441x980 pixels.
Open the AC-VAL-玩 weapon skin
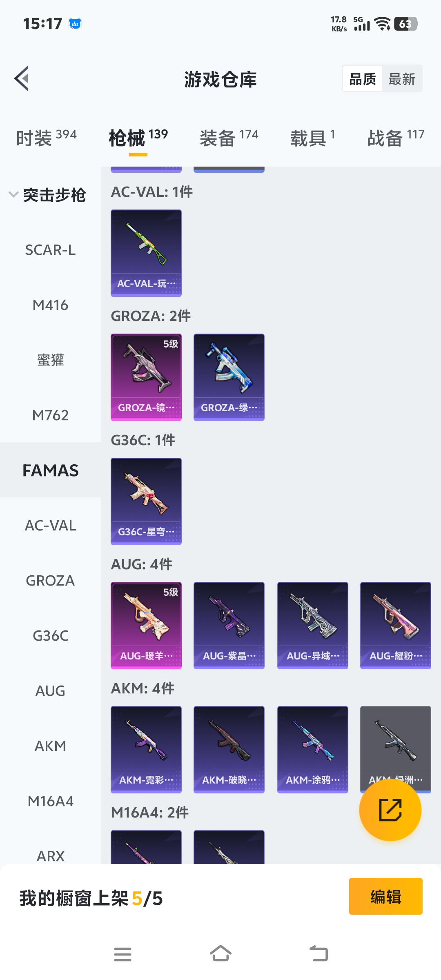click(x=146, y=253)
